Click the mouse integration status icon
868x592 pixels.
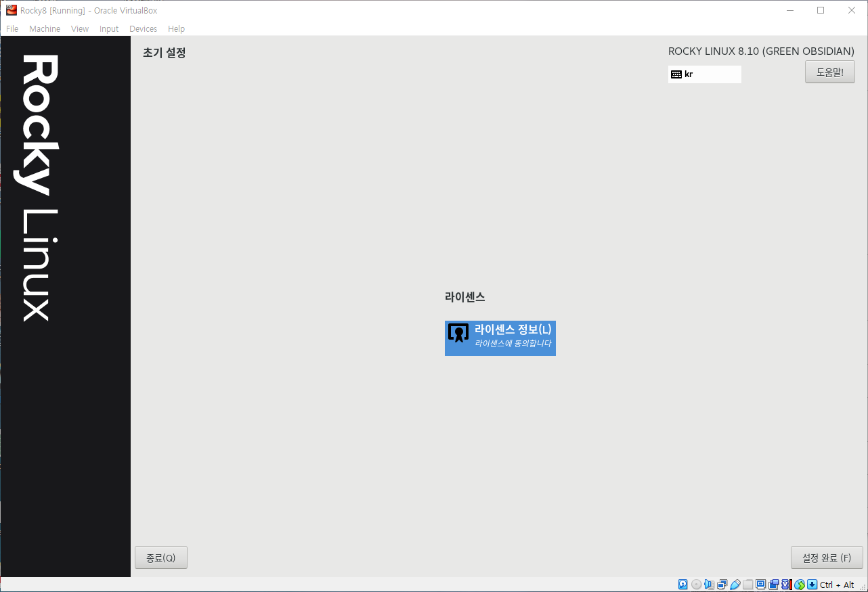800,585
